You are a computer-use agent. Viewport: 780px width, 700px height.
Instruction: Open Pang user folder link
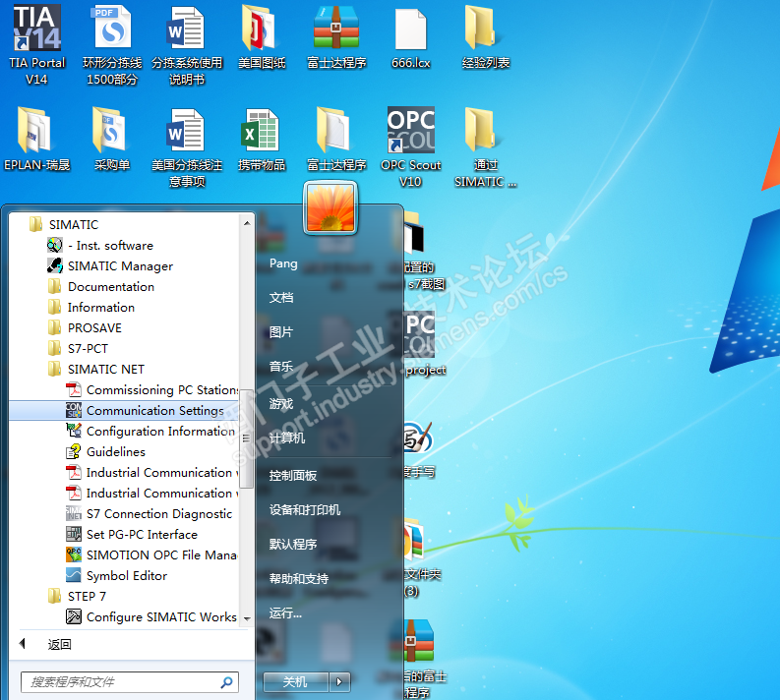[283, 263]
